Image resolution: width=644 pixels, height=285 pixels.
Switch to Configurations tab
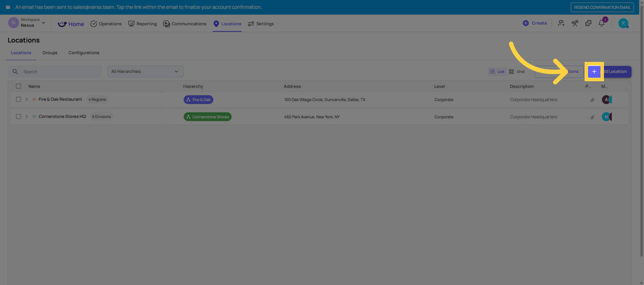(84, 53)
